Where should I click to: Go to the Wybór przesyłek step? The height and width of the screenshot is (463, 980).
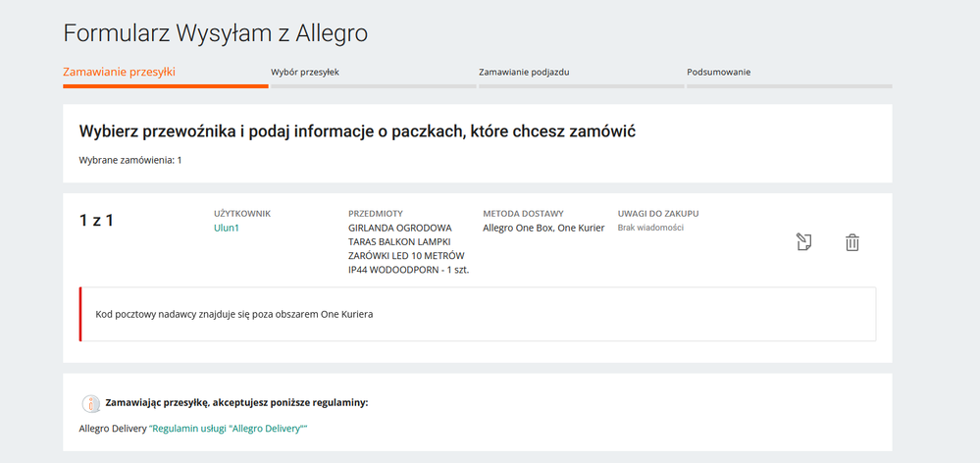click(x=305, y=72)
